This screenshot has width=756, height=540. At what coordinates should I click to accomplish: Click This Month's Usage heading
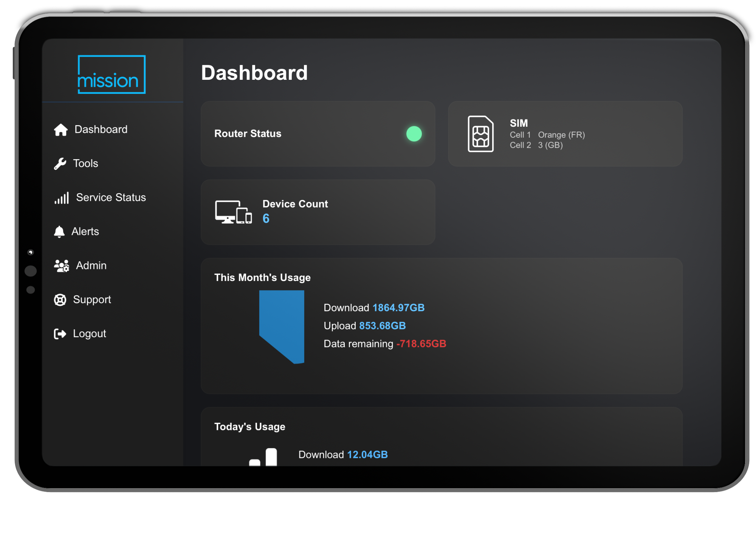tap(262, 278)
